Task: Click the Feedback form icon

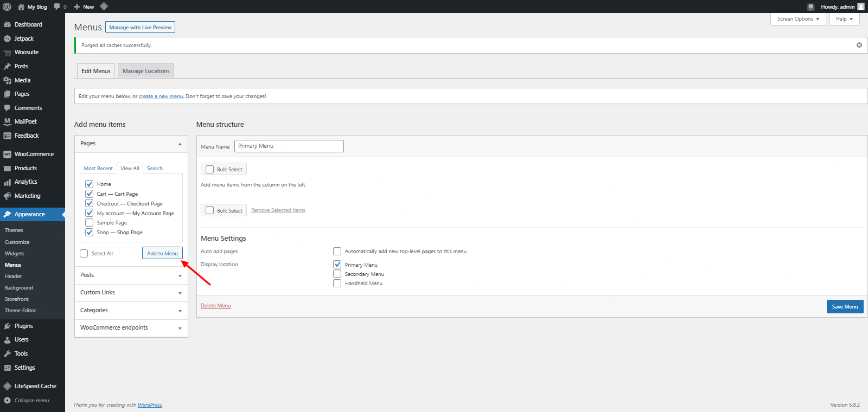Action: click(x=7, y=136)
